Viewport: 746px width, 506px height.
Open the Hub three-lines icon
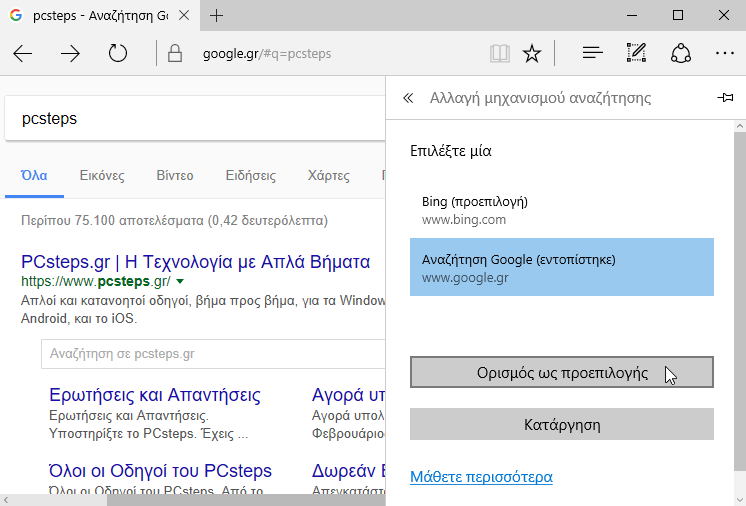click(592, 53)
